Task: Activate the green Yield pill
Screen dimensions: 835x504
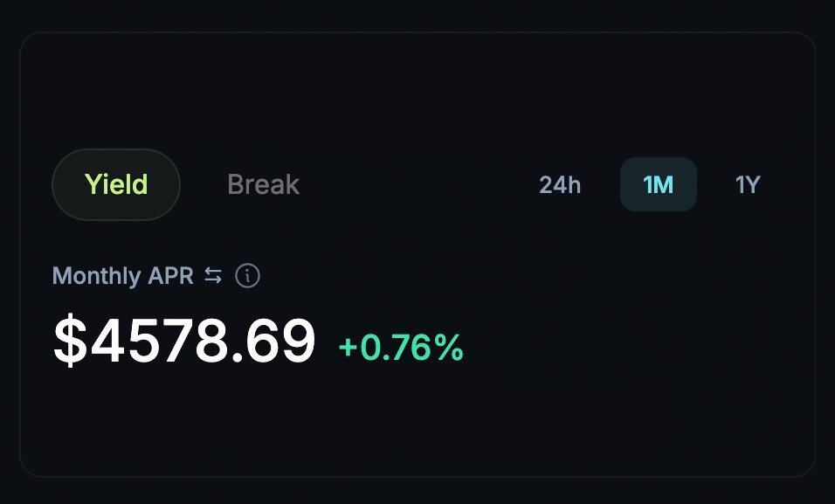Action: tap(116, 184)
